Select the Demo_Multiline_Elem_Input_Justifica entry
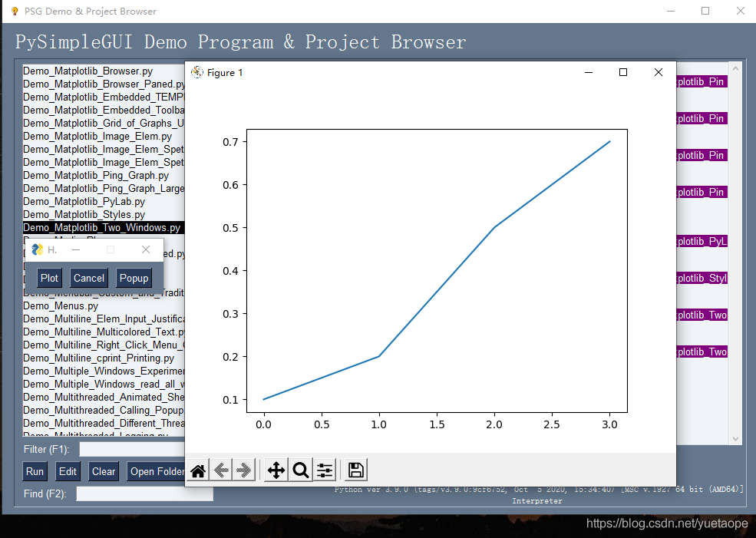The width and height of the screenshot is (756, 538). 104,319
